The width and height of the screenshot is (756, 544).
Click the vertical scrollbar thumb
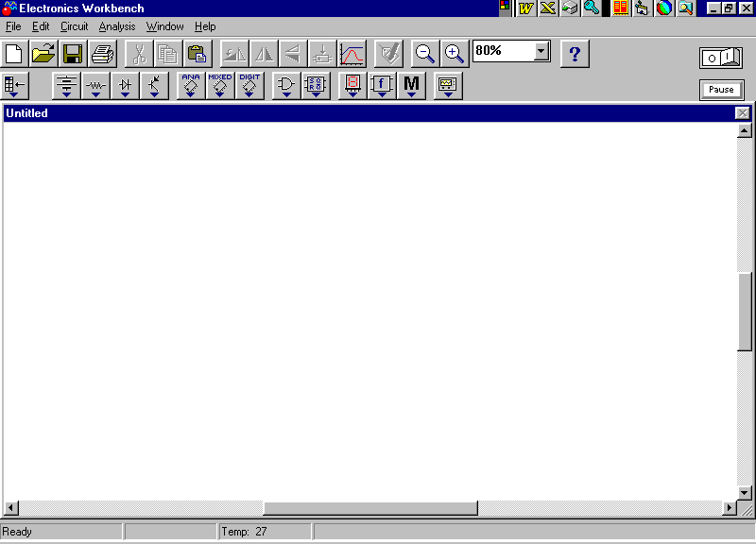(745, 312)
